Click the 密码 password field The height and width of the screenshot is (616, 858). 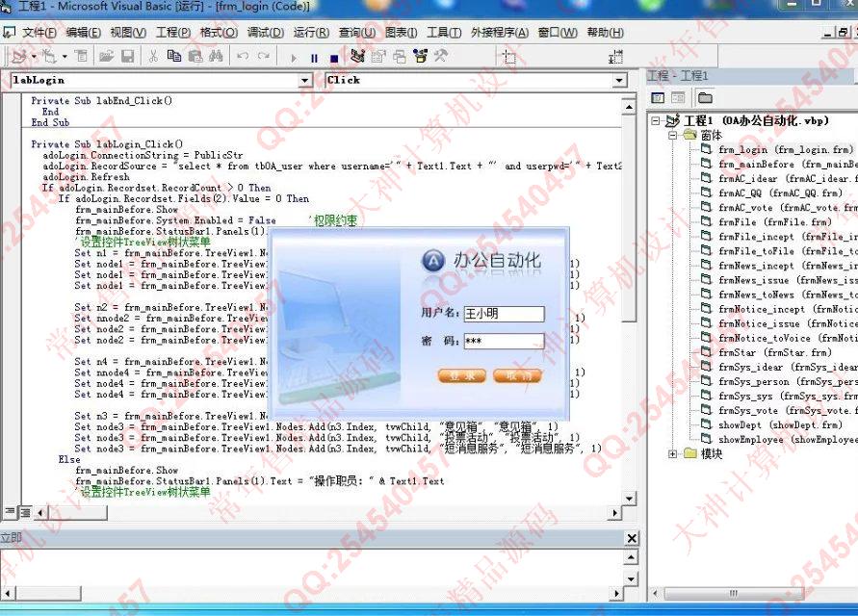(x=504, y=341)
